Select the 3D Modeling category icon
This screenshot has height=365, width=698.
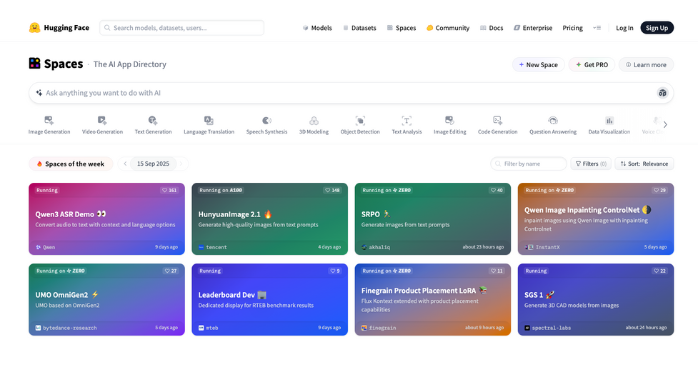point(314,120)
